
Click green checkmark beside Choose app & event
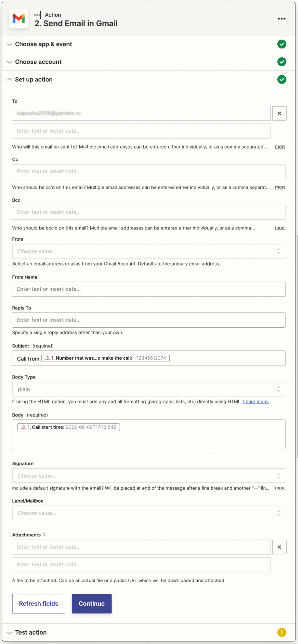(x=282, y=44)
